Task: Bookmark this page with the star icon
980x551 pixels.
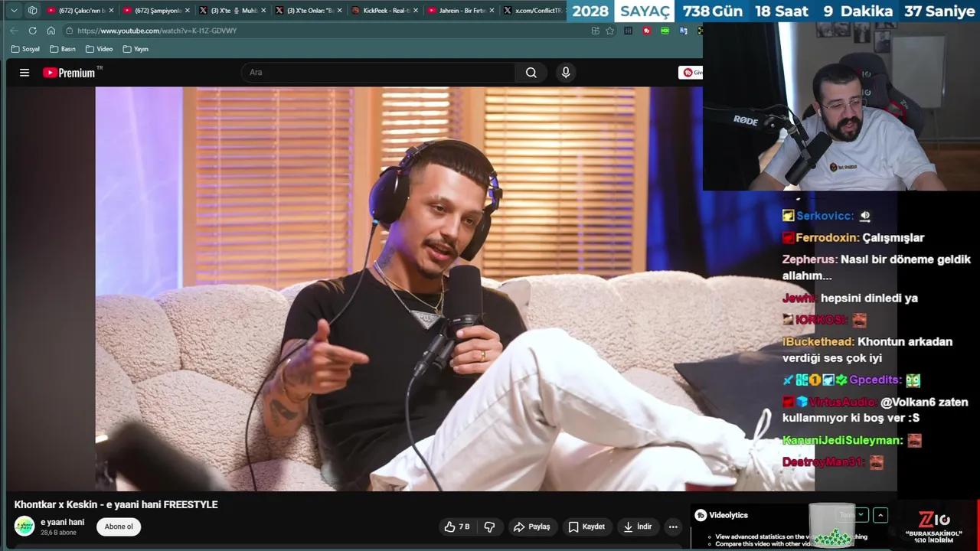Action: pos(610,31)
